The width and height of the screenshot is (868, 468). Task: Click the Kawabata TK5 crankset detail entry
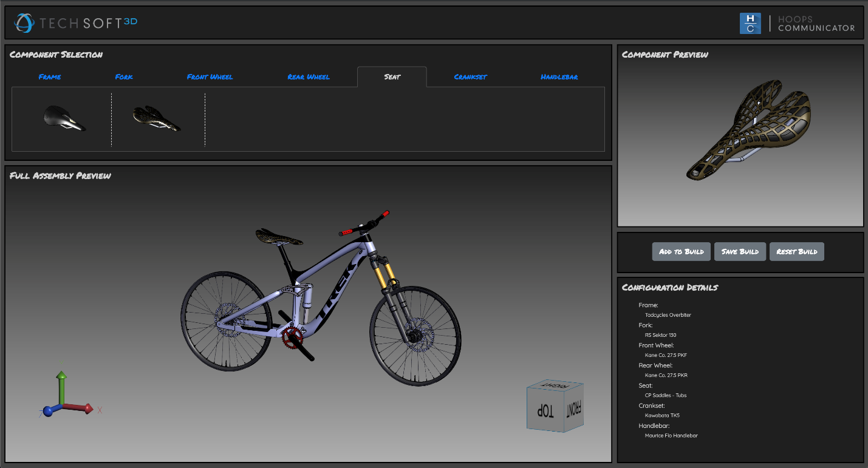(x=662, y=415)
